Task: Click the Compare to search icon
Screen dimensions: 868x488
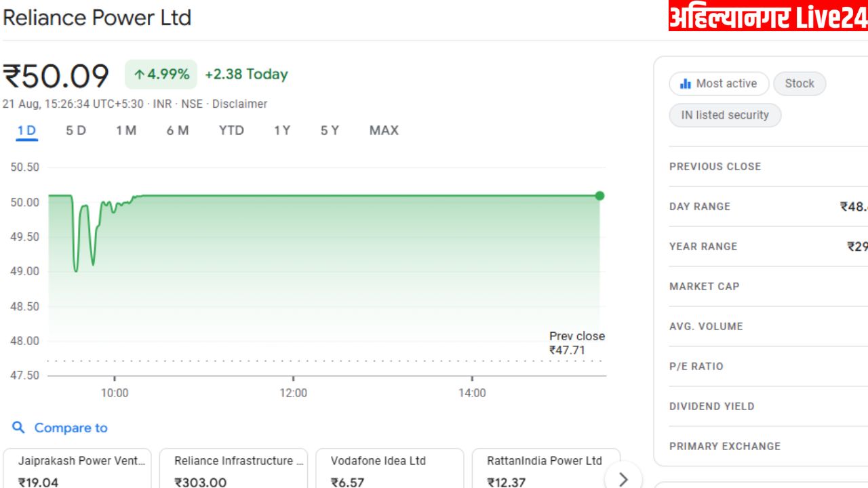Action: 19,428
